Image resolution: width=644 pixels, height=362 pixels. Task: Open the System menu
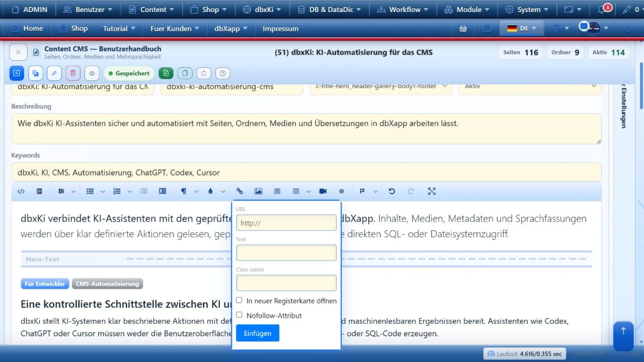[526, 9]
